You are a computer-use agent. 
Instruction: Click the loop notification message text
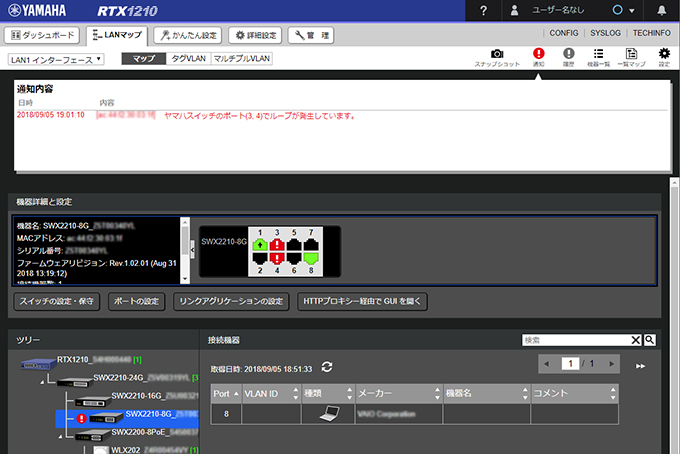click(259, 116)
